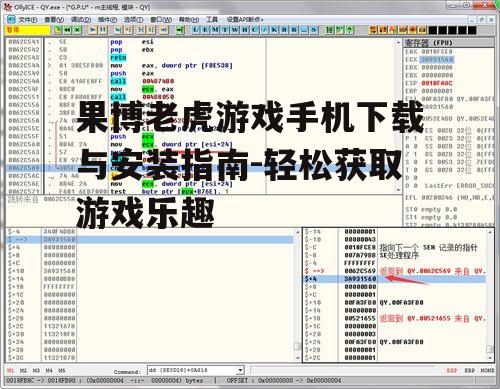This screenshot has height=389, width=500.
Task: Open the 选项(T) menu
Action: click(134, 20)
